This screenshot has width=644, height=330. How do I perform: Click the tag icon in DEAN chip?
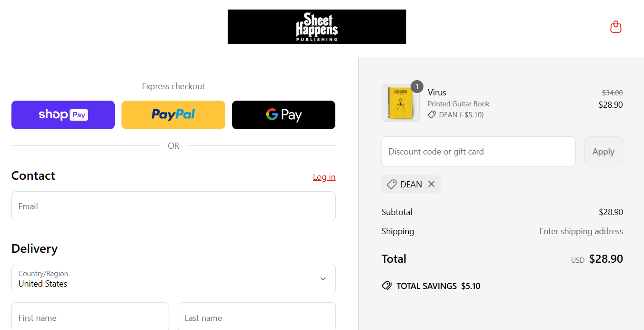tap(392, 184)
